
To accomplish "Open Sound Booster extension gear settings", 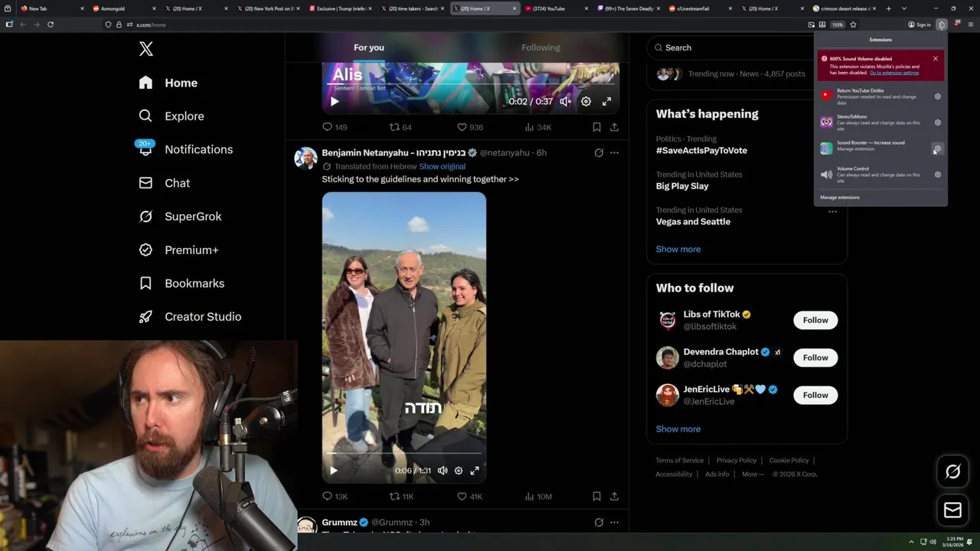I will [938, 148].
